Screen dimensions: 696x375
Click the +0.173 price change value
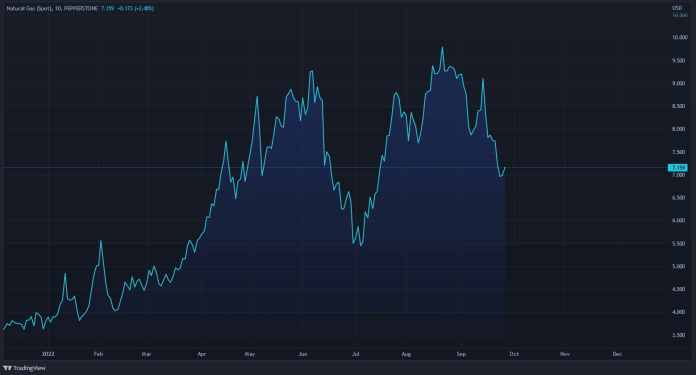pos(125,8)
